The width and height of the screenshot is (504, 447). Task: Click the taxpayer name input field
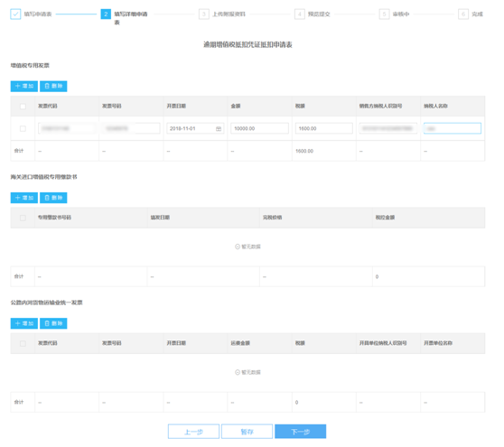453,128
